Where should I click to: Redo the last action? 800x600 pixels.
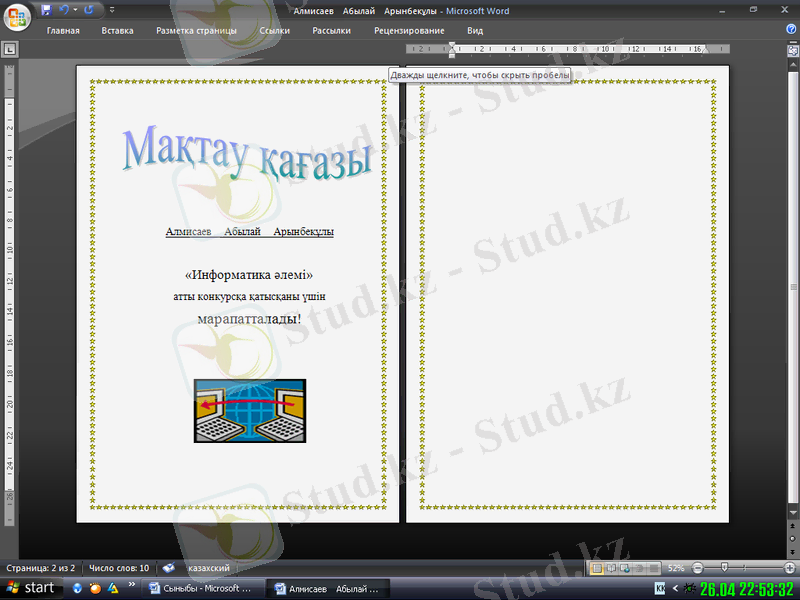coord(89,10)
